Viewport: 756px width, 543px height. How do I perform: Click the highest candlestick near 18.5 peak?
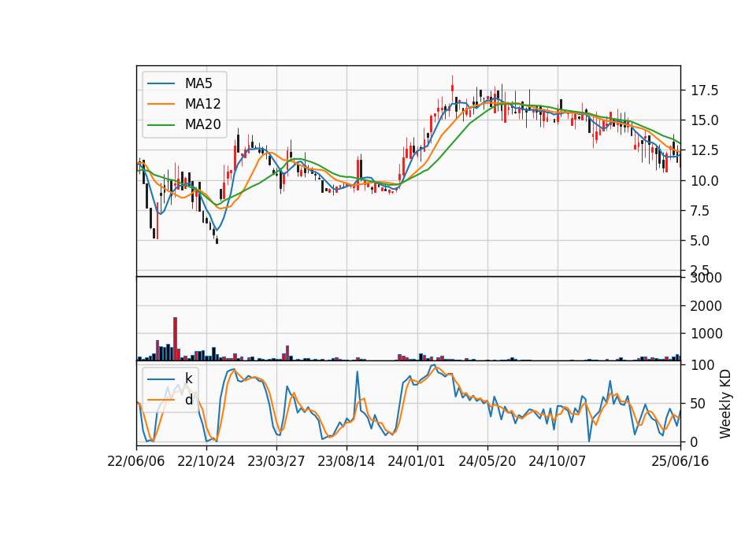click(x=452, y=90)
